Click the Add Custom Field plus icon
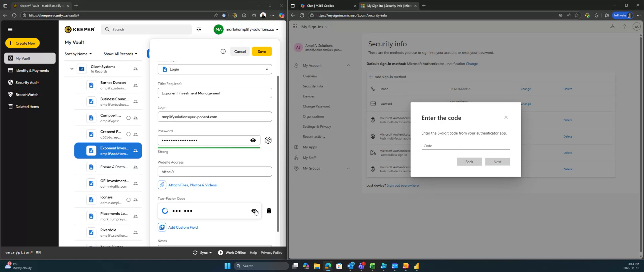 pyautogui.click(x=162, y=227)
